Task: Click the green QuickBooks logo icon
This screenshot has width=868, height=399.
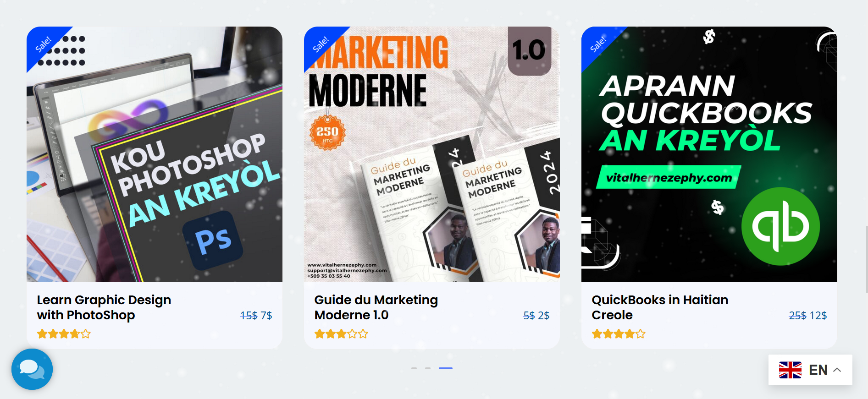Action: coord(780,226)
